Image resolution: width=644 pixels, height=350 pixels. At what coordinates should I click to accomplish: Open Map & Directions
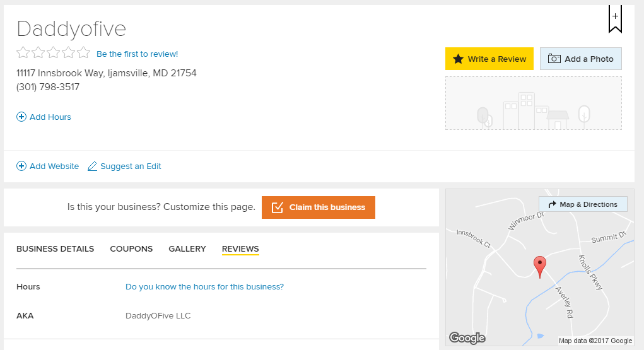click(583, 204)
